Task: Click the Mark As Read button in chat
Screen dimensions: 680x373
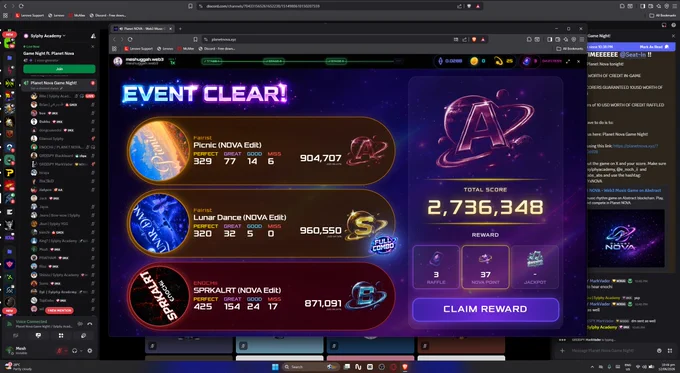Action: [654, 46]
